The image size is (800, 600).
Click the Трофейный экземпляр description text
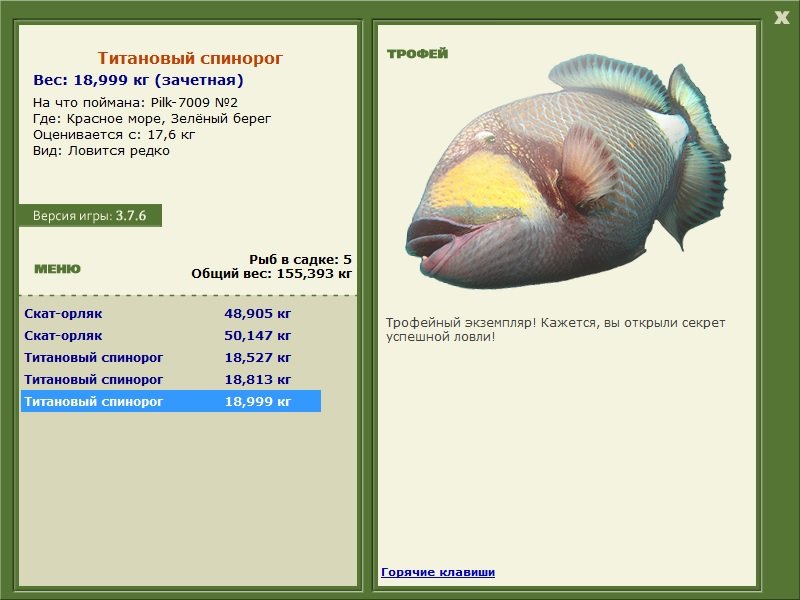556,330
